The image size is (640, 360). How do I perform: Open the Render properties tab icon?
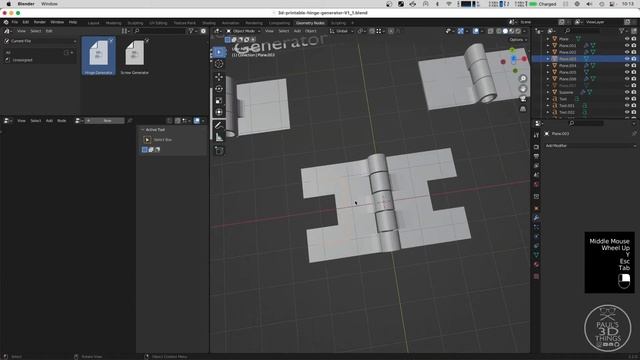pyautogui.click(x=536, y=147)
